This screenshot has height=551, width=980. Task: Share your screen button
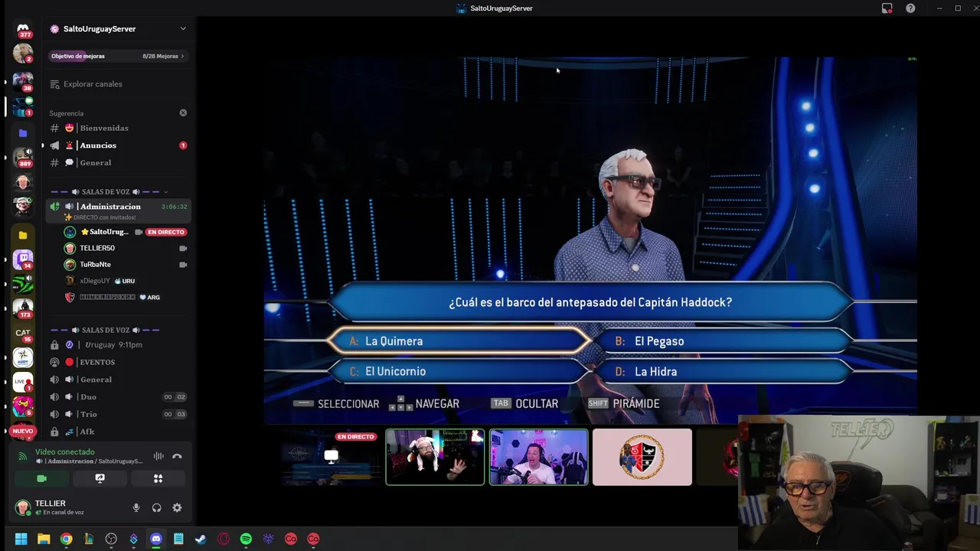pyautogui.click(x=100, y=478)
